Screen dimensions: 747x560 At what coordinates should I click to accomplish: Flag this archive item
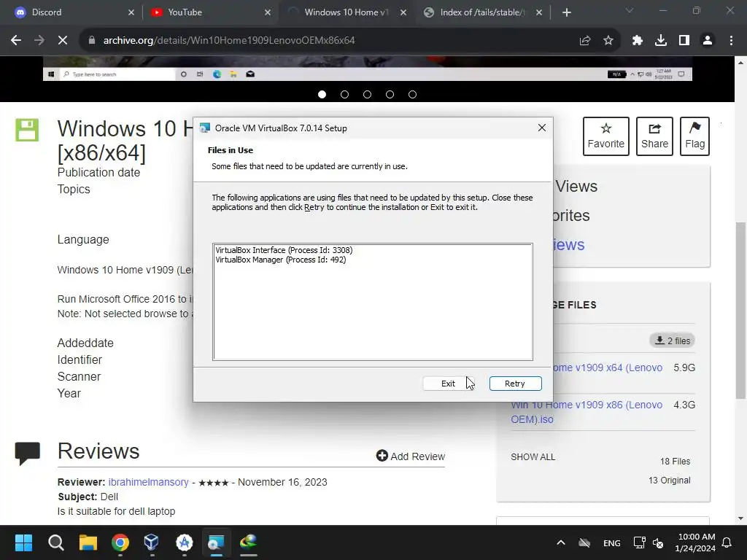694,136
